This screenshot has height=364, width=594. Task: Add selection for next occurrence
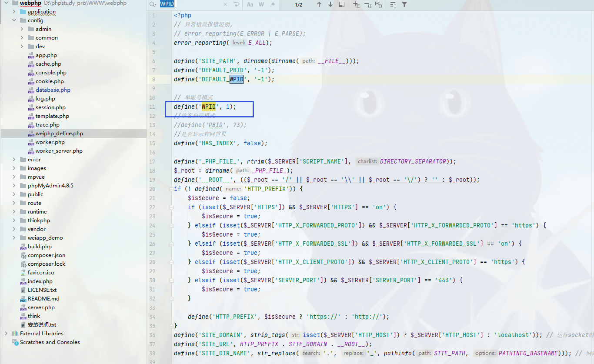tap(356, 4)
